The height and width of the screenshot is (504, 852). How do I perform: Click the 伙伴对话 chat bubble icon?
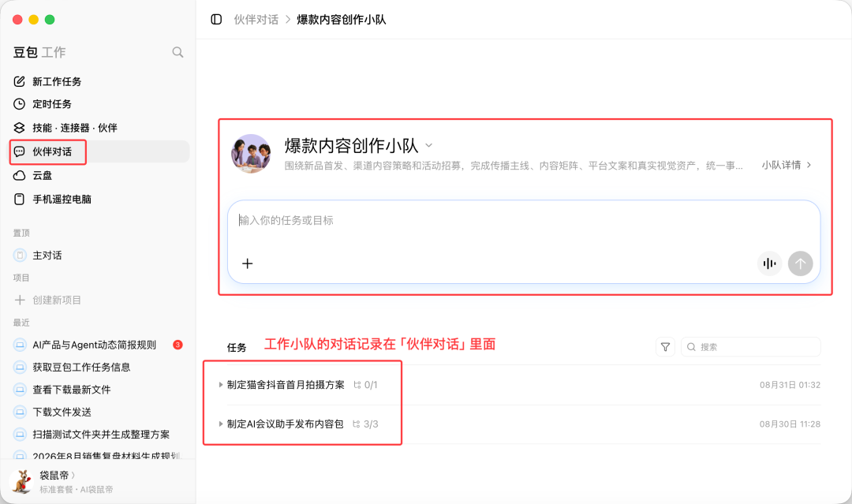coord(20,151)
